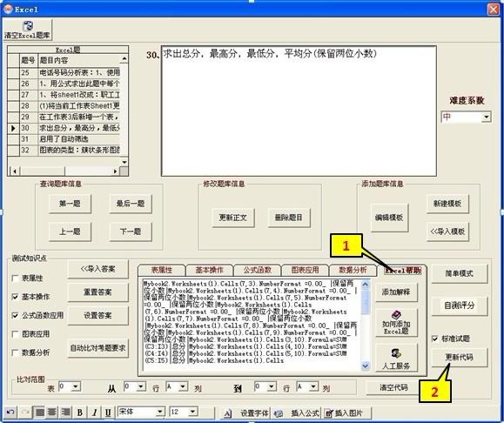Click the 编辑模板 button
The width and height of the screenshot is (504, 423).
click(x=389, y=218)
